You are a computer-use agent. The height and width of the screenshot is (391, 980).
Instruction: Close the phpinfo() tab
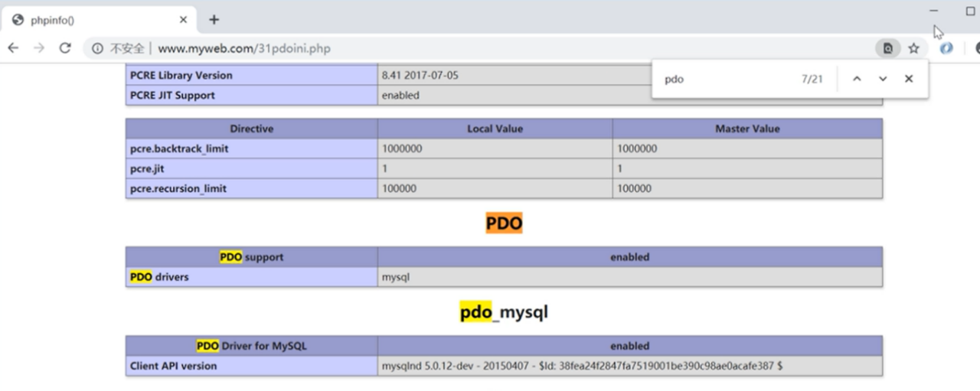[x=183, y=20]
